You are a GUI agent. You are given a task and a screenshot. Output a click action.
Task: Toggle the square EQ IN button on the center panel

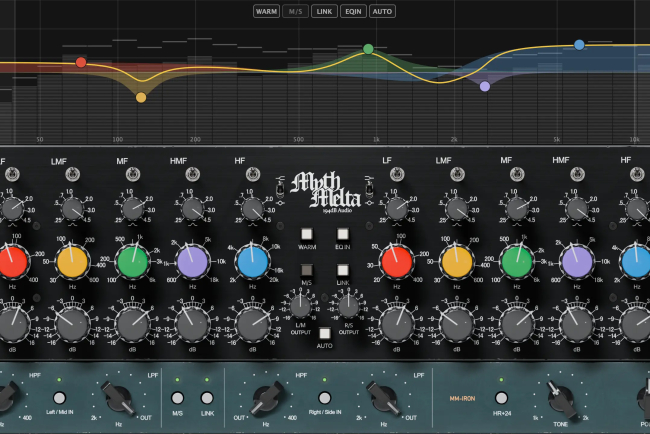point(342,234)
